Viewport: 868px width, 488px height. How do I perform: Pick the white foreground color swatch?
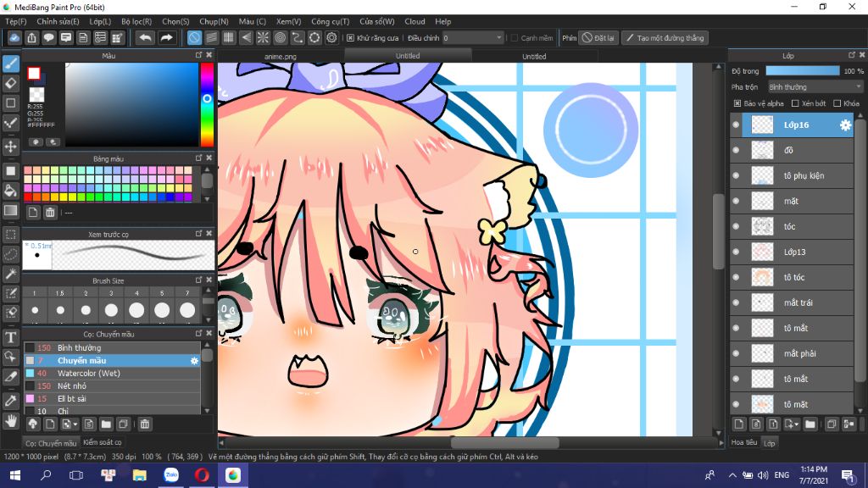34,73
